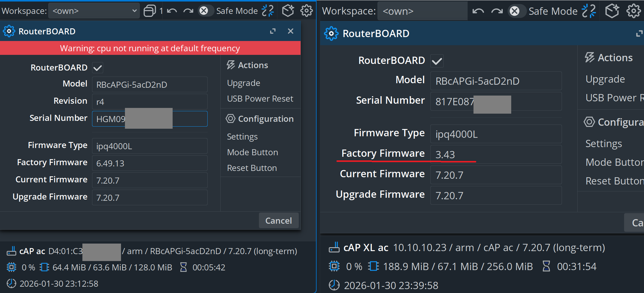Open Settings under Configuration in right window
The width and height of the screenshot is (644, 293).
[x=604, y=144]
